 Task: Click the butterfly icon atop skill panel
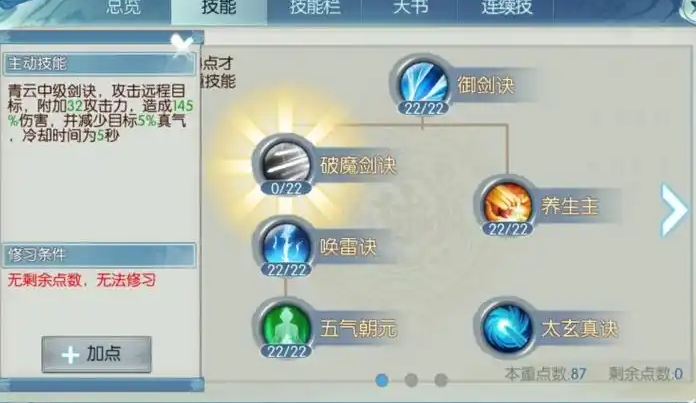point(182,43)
